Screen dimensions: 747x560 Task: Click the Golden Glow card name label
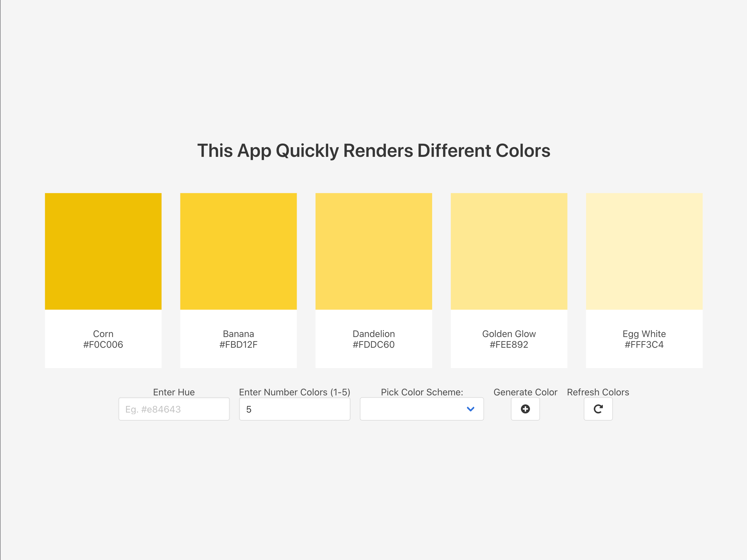tap(509, 334)
